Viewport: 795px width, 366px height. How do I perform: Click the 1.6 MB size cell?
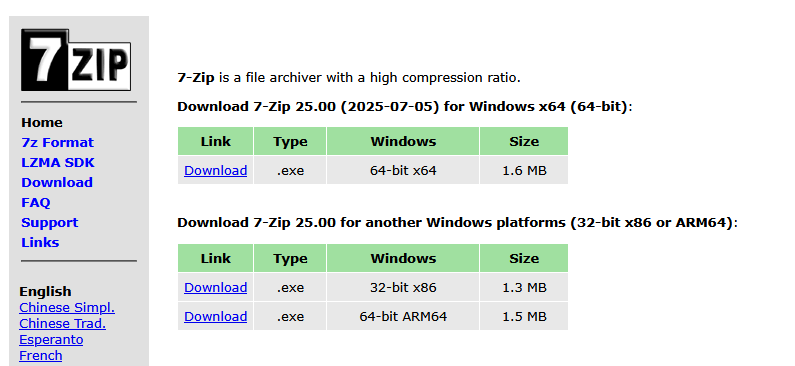coord(524,170)
